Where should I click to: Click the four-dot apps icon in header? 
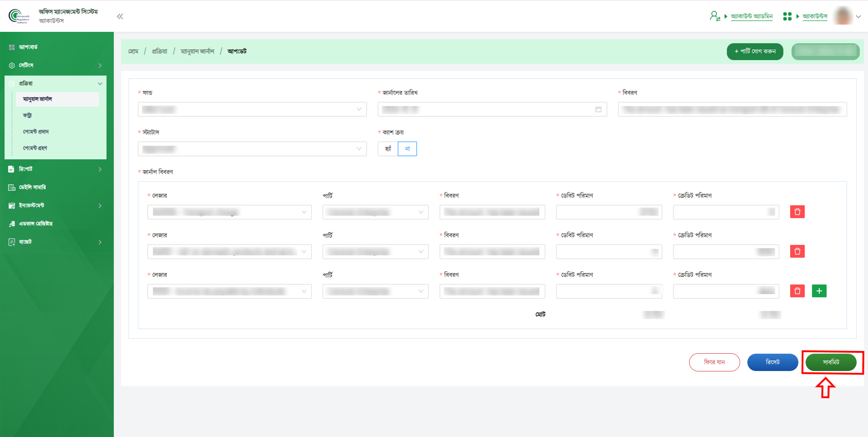787,16
